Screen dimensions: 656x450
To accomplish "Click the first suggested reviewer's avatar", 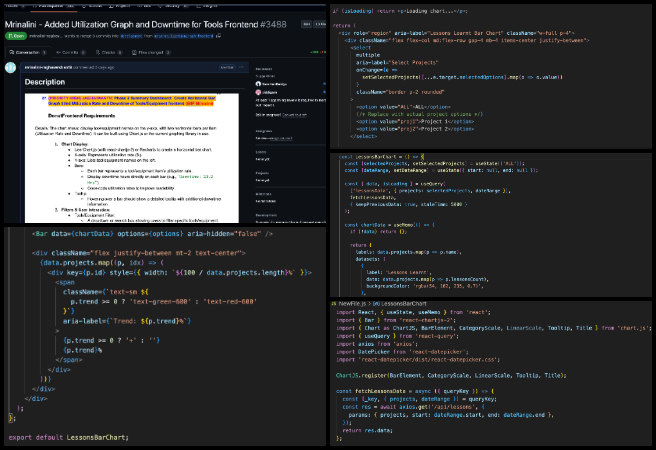I will coord(258,84).
